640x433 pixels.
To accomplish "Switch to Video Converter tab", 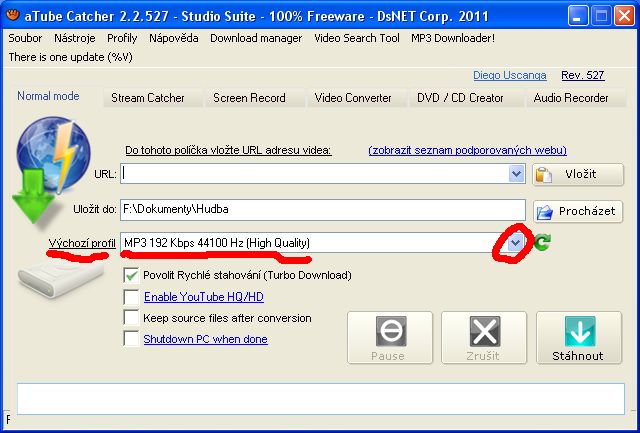I will pyautogui.click(x=357, y=98).
